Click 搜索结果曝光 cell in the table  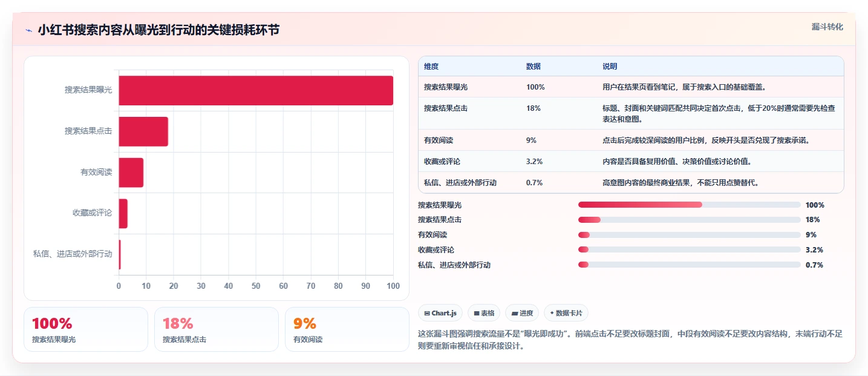(x=446, y=87)
